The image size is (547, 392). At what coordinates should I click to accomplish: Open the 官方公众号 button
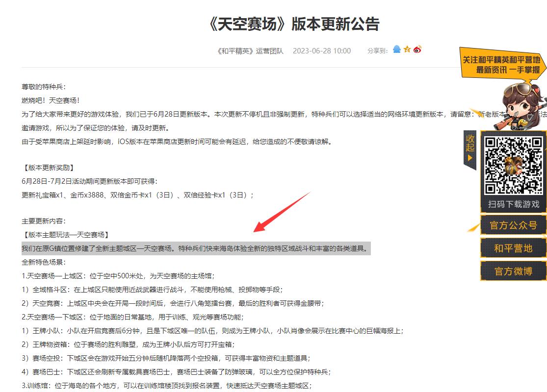513,225
